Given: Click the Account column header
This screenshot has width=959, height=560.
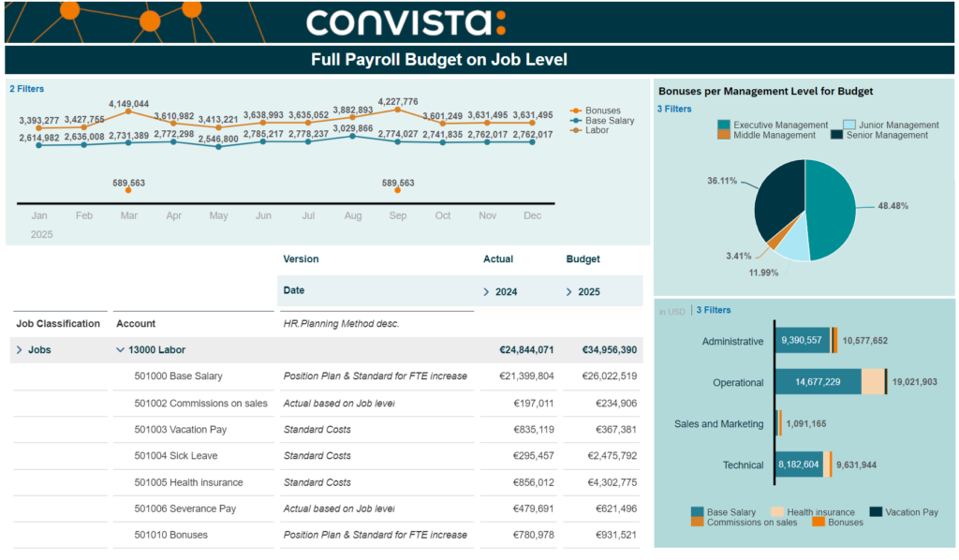Looking at the screenshot, I should 136,324.
